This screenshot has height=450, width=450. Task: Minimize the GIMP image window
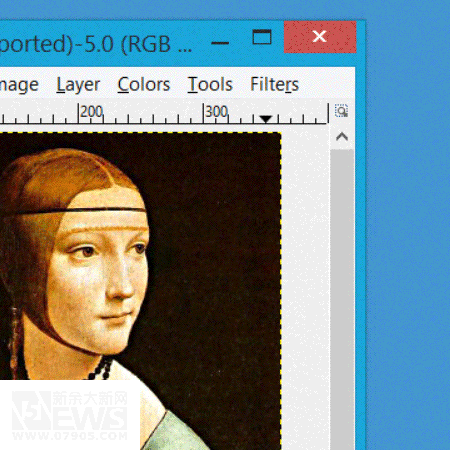(220, 42)
